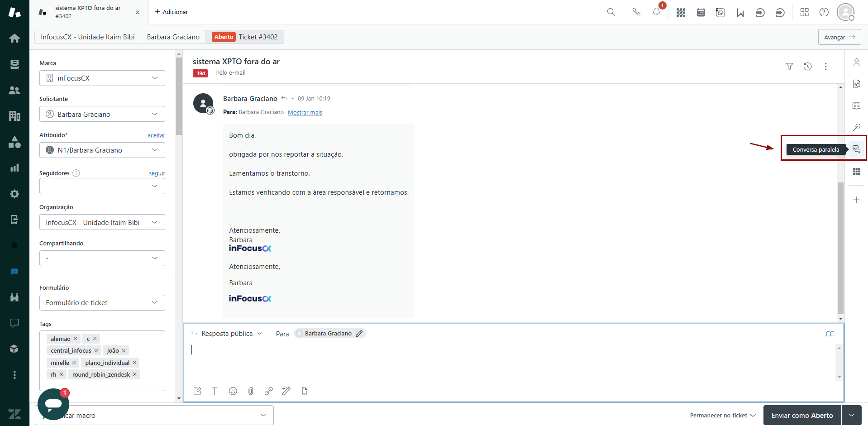The width and height of the screenshot is (868, 426).
Task: Toggle text formatting options in composer
Action: (x=215, y=391)
